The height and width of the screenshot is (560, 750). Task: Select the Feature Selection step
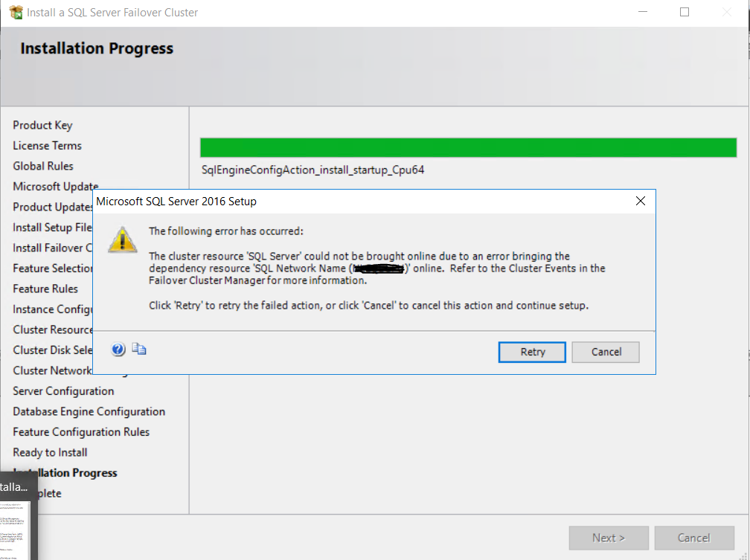(53, 268)
